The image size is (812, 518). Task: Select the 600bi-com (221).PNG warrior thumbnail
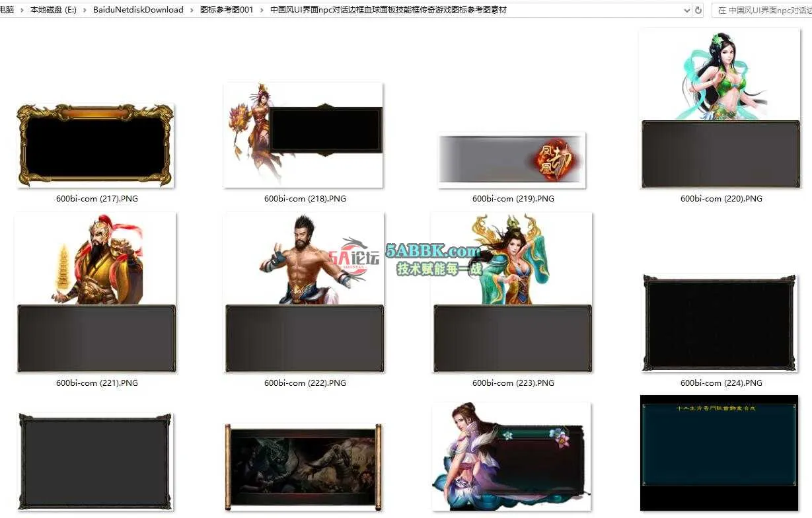pyautogui.click(x=95, y=293)
